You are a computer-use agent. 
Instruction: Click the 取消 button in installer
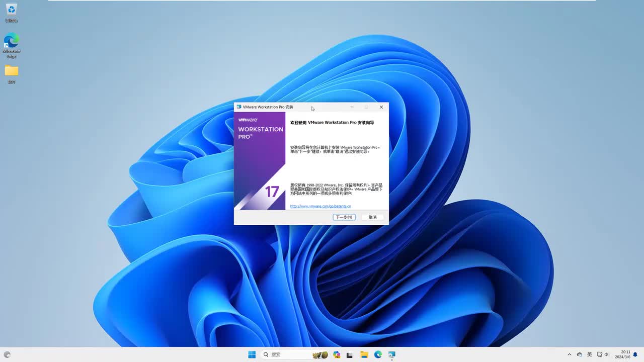373,217
